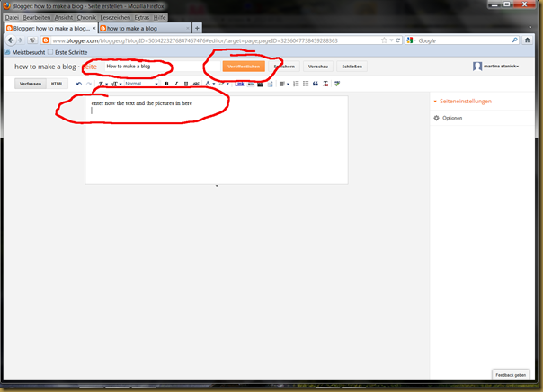Open the Erste Schritte bookmark
The width and height of the screenshot is (543, 392).
68,52
